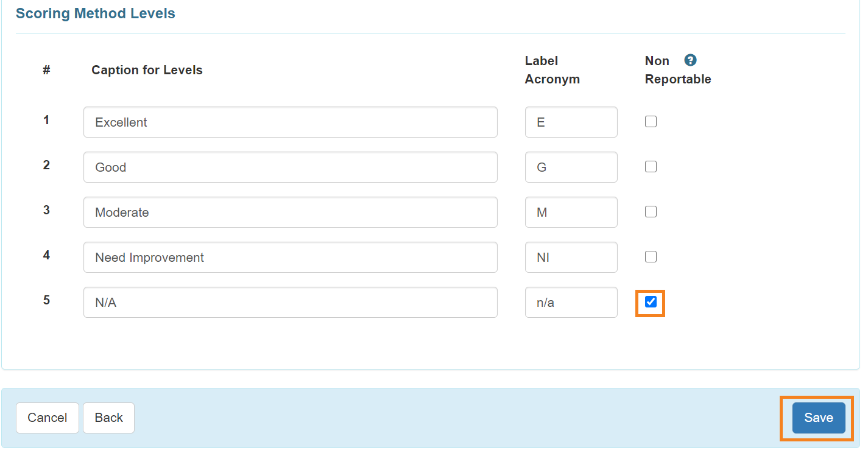Edit the Need Improvement caption field
This screenshot has height=456, width=868.
(290, 258)
